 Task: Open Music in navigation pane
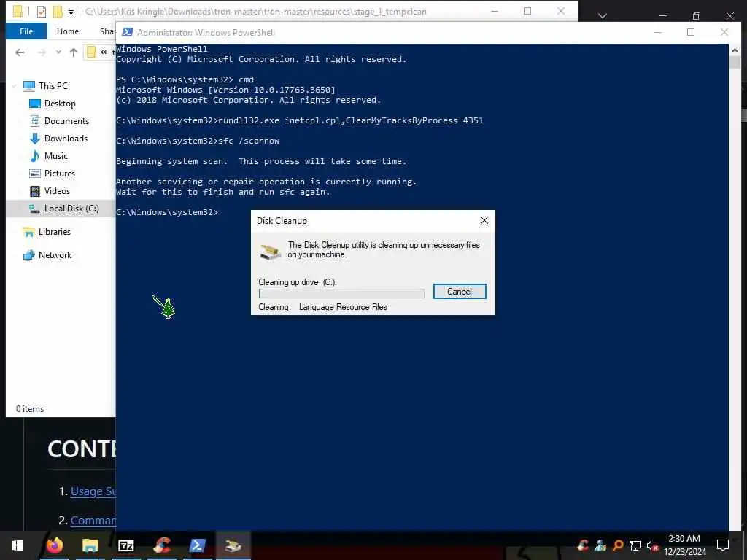tap(56, 156)
